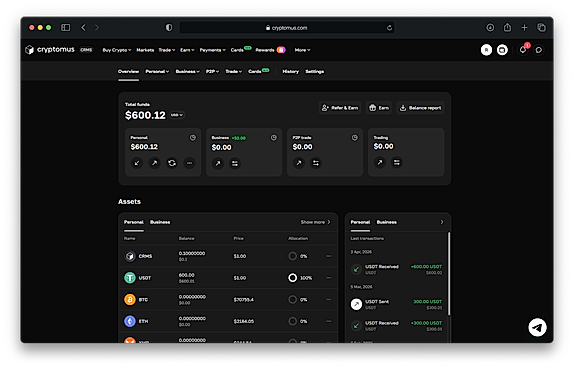
Task: Select the Overview tab
Action: (x=128, y=71)
